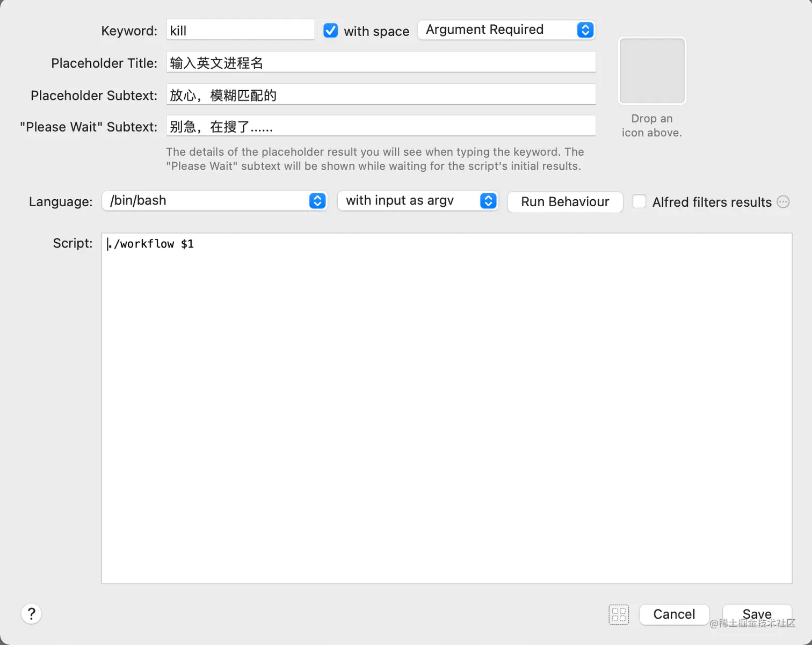Click the Cancel button
The image size is (812, 645).
pos(674,614)
